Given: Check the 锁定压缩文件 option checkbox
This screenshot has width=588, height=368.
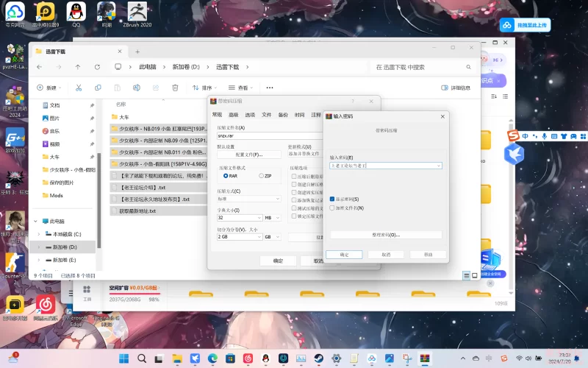Looking at the screenshot, I should (294, 216).
